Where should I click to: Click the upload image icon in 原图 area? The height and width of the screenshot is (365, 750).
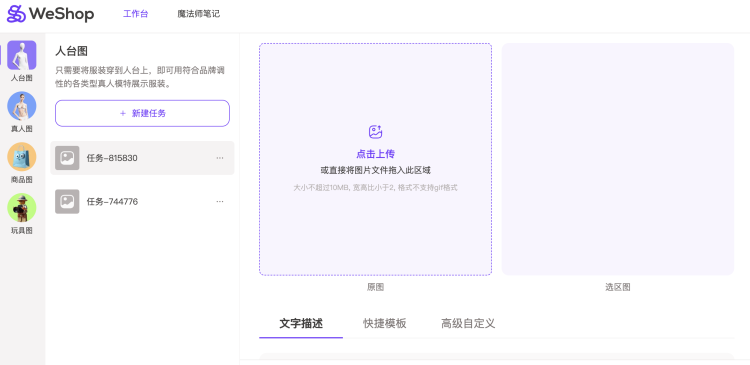(x=375, y=132)
